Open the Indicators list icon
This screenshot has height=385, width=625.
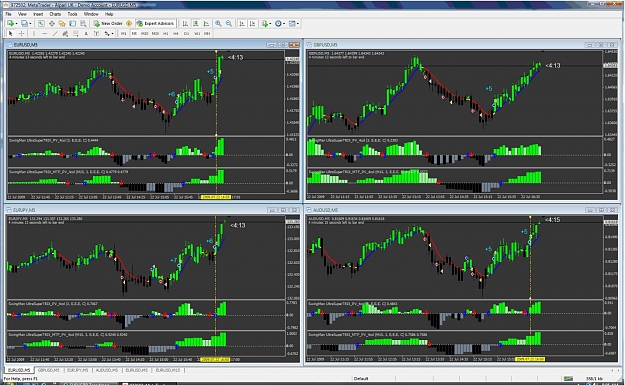[265, 24]
